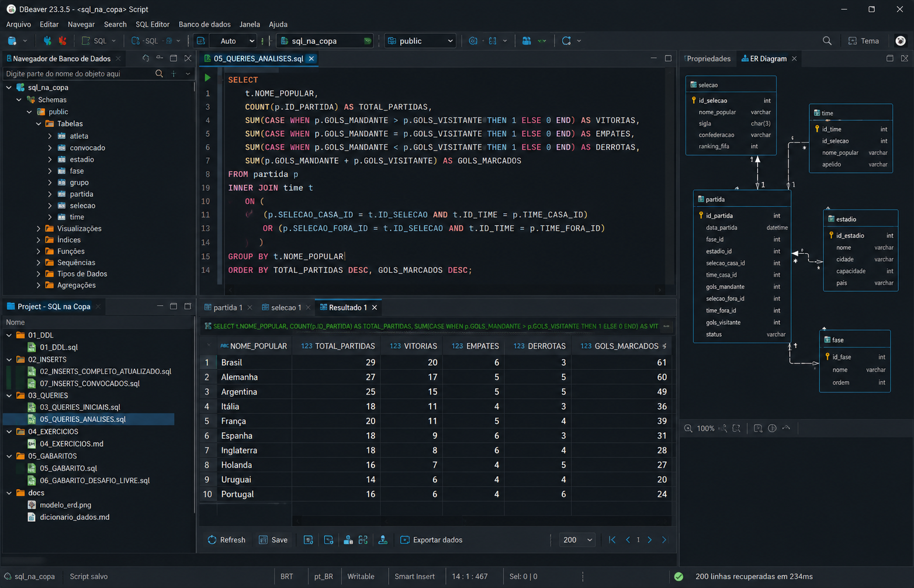Click the search icon in the navigator filter
Viewport: 914px width, 588px height.
(x=159, y=74)
